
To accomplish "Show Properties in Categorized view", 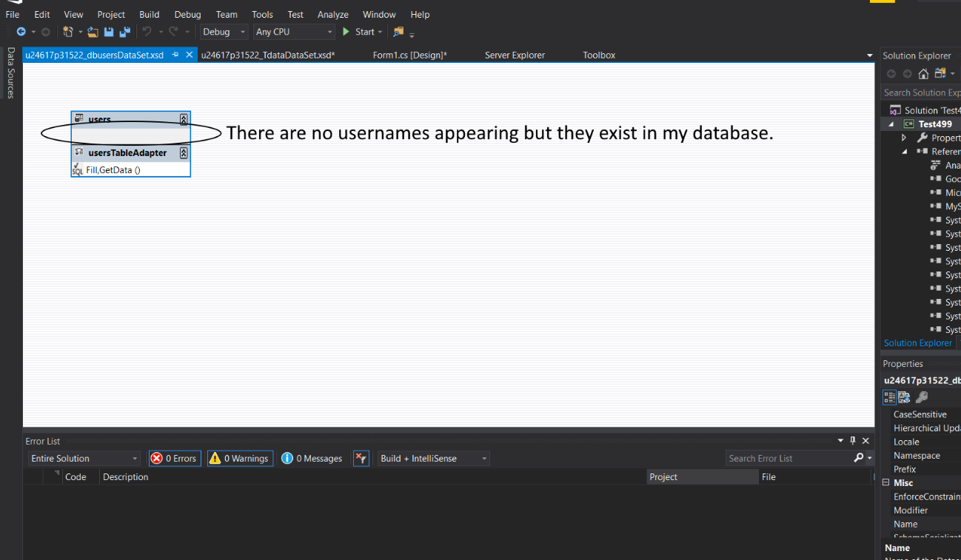I will (x=890, y=397).
